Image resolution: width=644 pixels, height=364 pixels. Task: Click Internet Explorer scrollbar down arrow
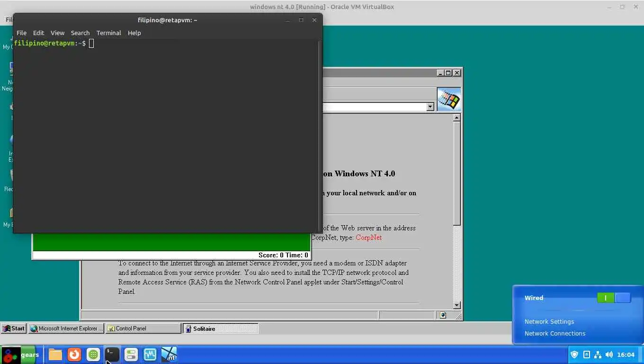click(x=456, y=306)
